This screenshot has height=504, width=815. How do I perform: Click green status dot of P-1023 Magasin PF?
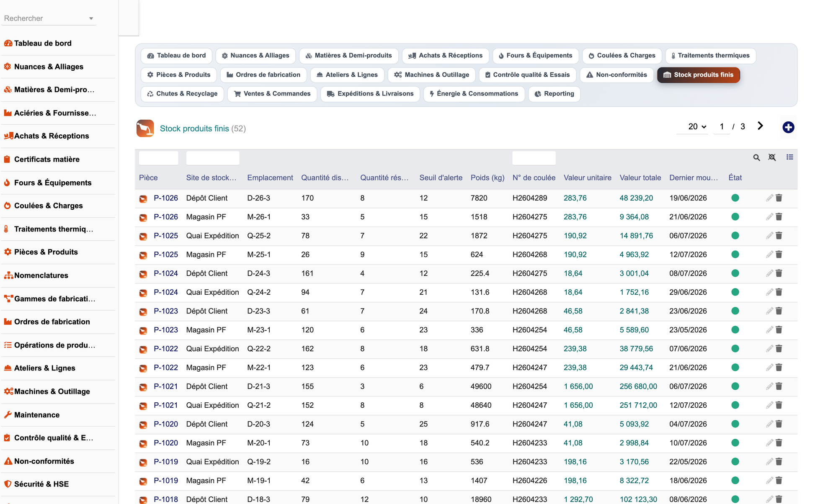(735, 330)
